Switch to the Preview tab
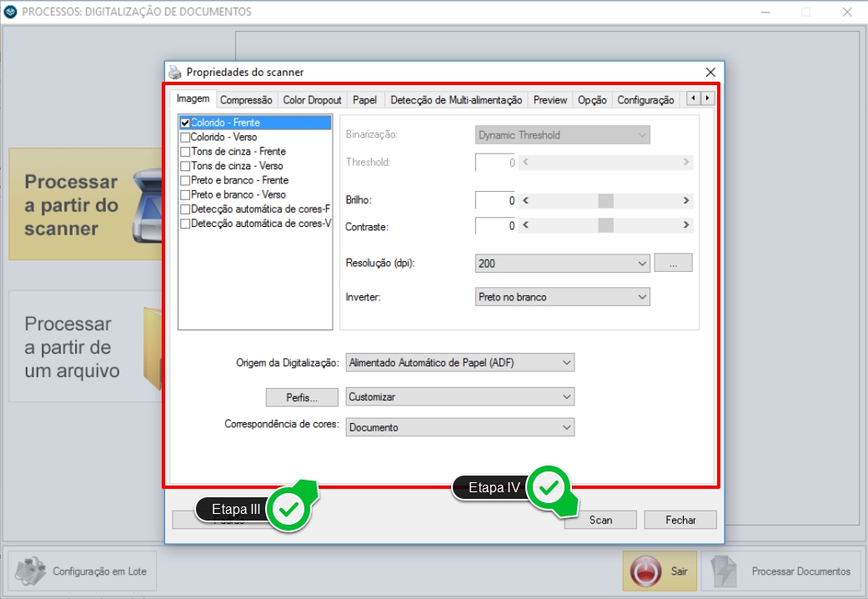The image size is (868, 599). tap(550, 100)
